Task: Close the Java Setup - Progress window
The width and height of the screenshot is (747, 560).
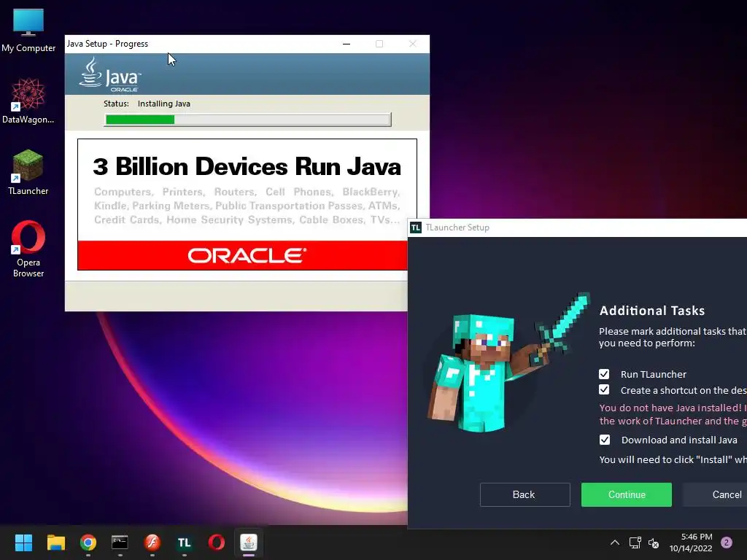Action: pyautogui.click(x=413, y=44)
